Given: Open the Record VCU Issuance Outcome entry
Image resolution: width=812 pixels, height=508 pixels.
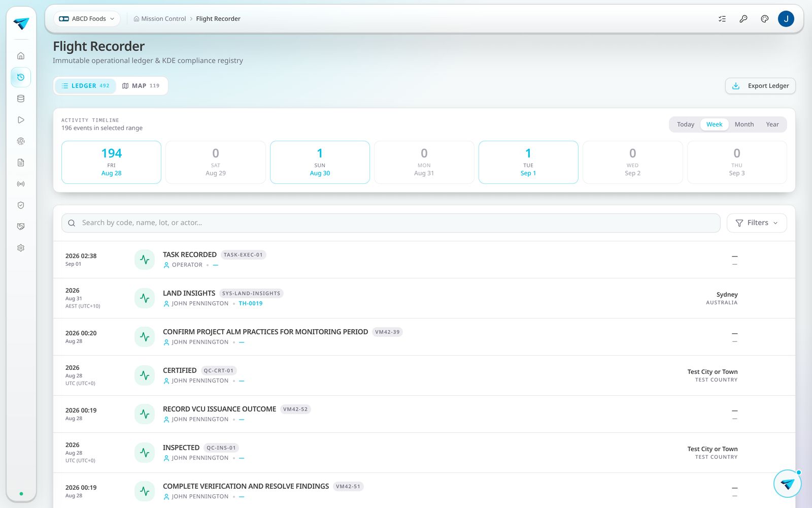Looking at the screenshot, I should pos(424,414).
